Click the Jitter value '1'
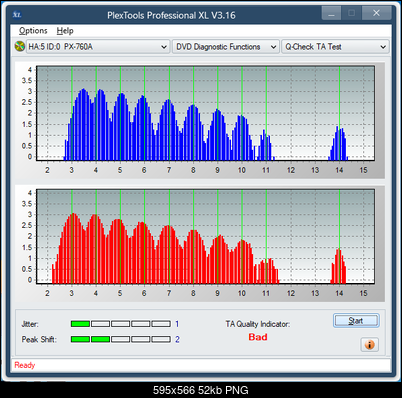Screen dimensions: 402x398 (177, 324)
